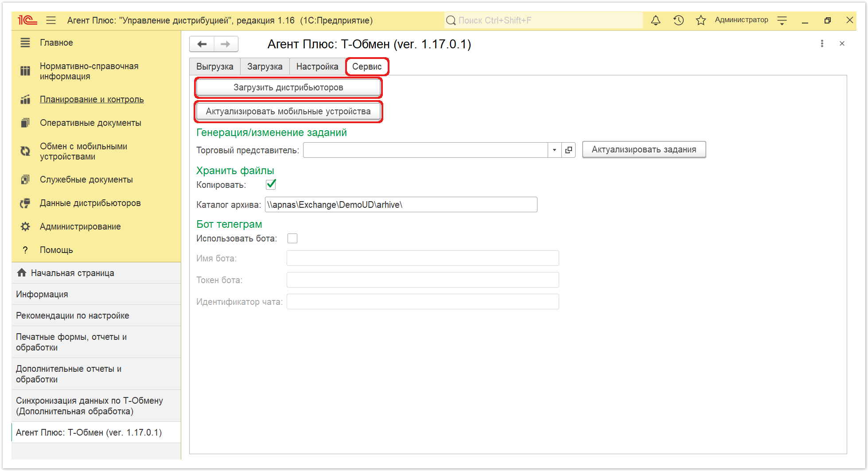Open service settings icon next to Администратор

tap(782, 20)
